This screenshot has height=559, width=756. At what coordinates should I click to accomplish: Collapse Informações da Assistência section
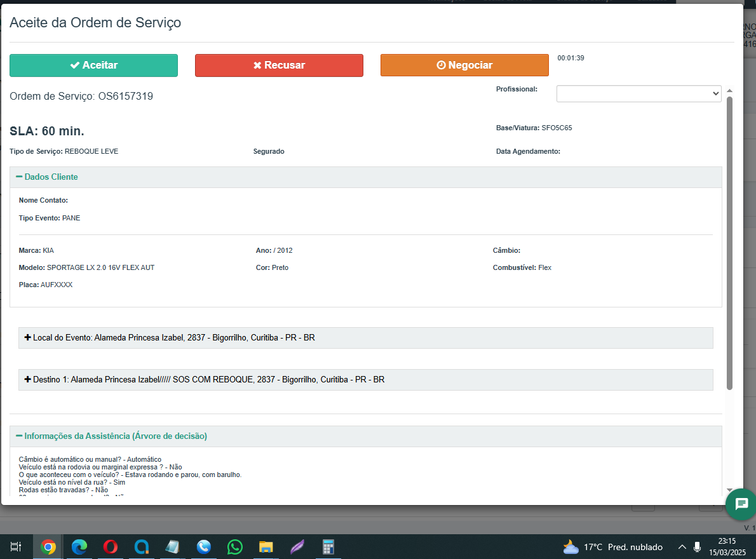(x=112, y=436)
